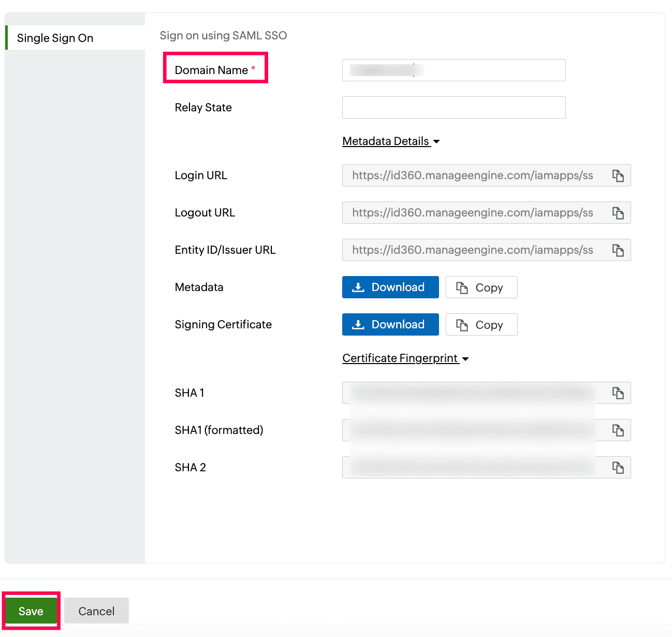
Task: Copy the SHA 1 fingerprint with its copy icon
Action: point(618,393)
